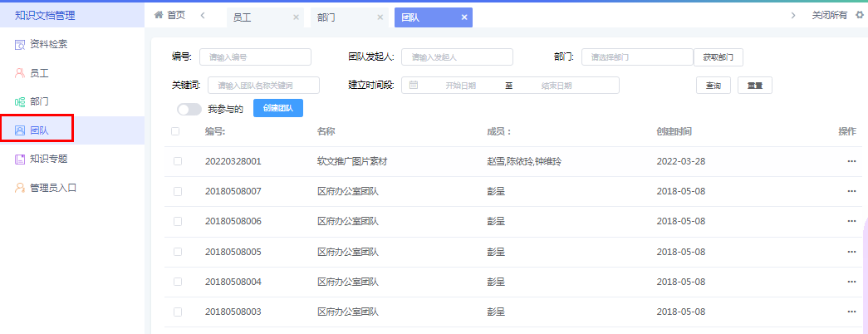This screenshot has width=868, height=334.
Task: Click the 知识专题 sidebar icon
Action: point(20,159)
